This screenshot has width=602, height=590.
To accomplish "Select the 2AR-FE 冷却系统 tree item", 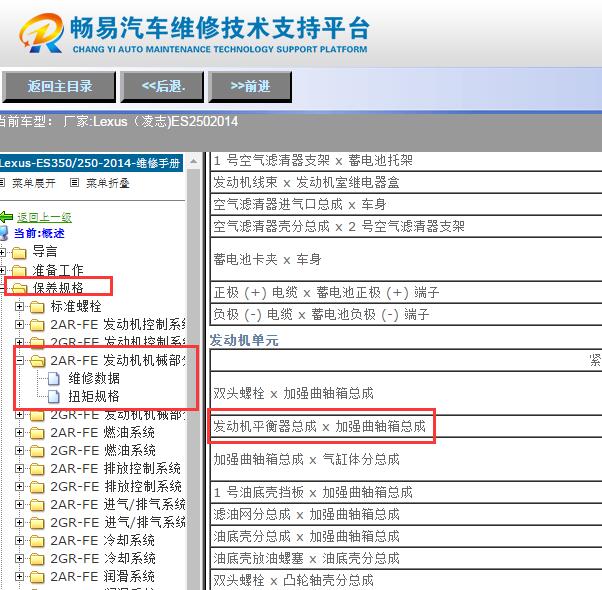I will pyautogui.click(x=103, y=540).
